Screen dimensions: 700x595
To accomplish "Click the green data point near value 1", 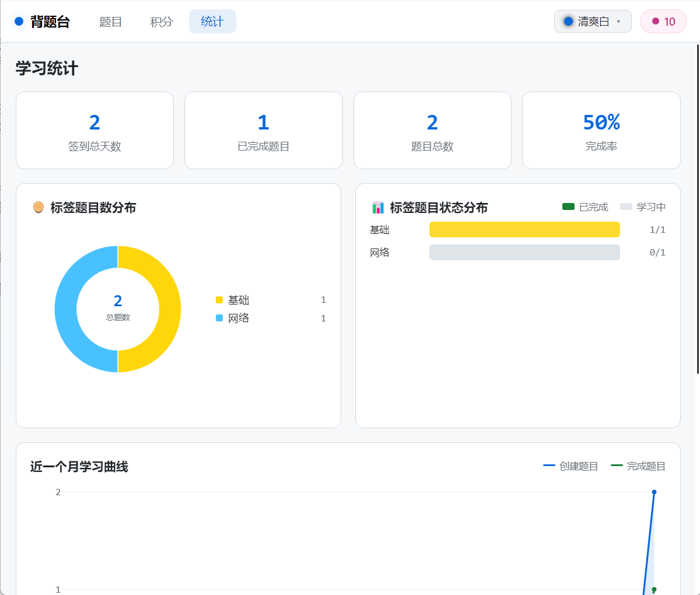I will [654, 589].
